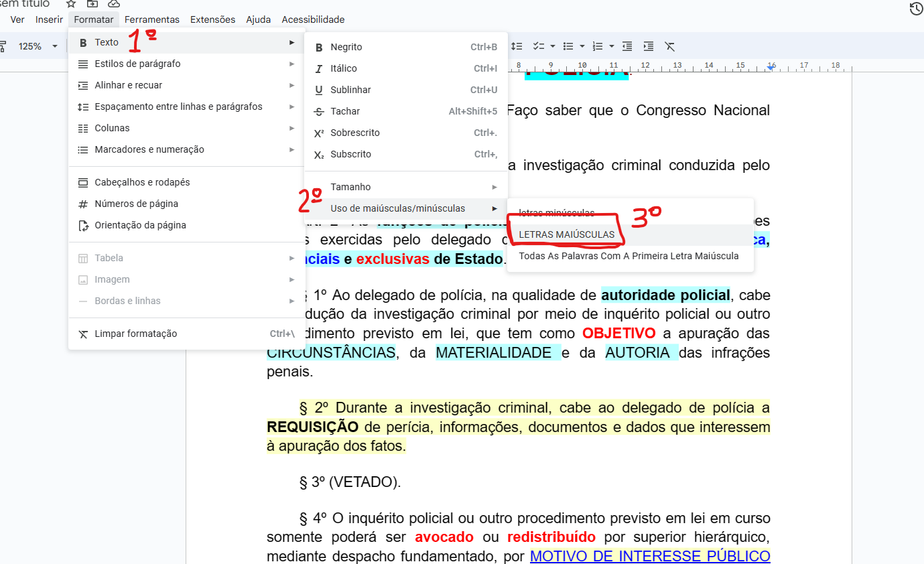Open Espaçamento entre linhas e parágrafos

click(x=187, y=107)
